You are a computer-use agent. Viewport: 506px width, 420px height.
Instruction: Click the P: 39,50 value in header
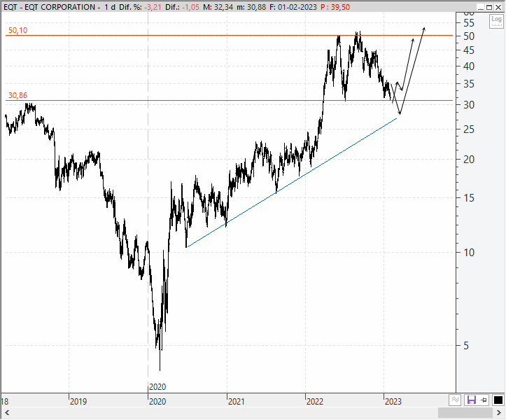(335, 7)
